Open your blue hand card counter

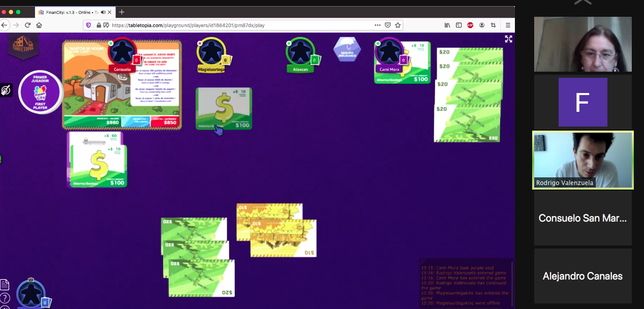(x=45, y=302)
